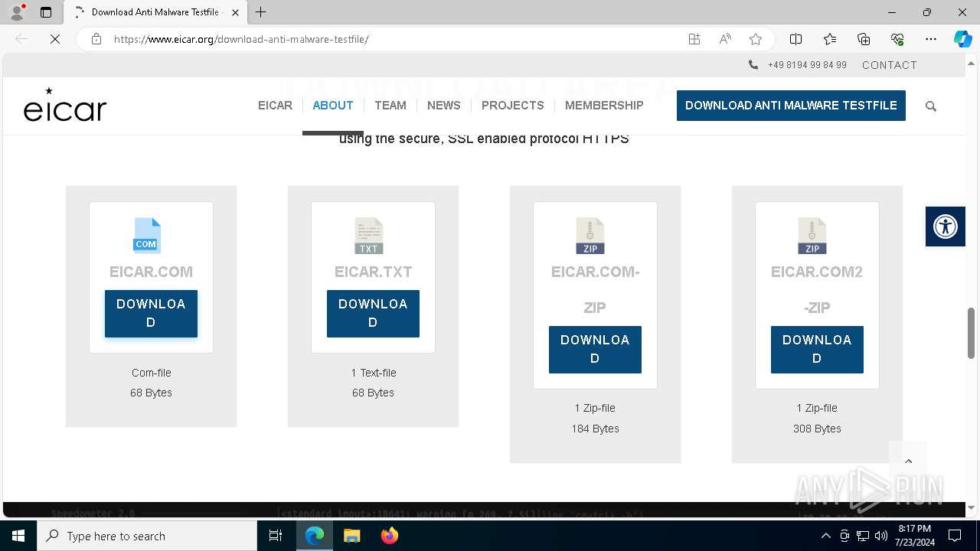
Task: Download the EICAR.TXT file
Action: [373, 314]
